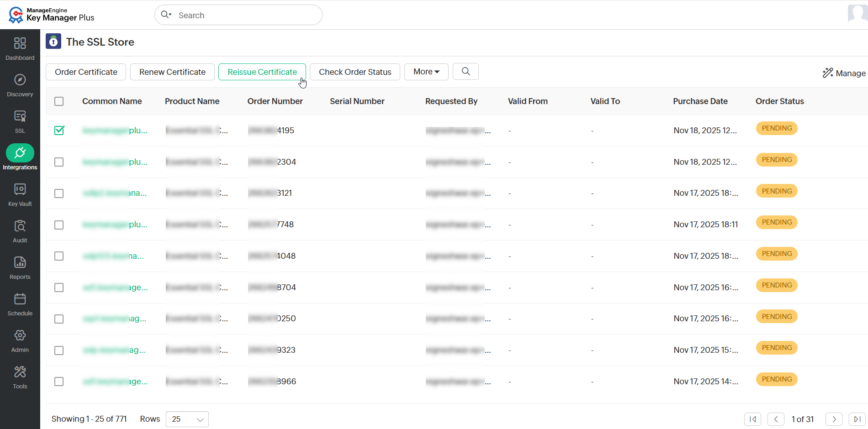Open the Key Vault section
868x429 pixels.
pyautogui.click(x=20, y=194)
